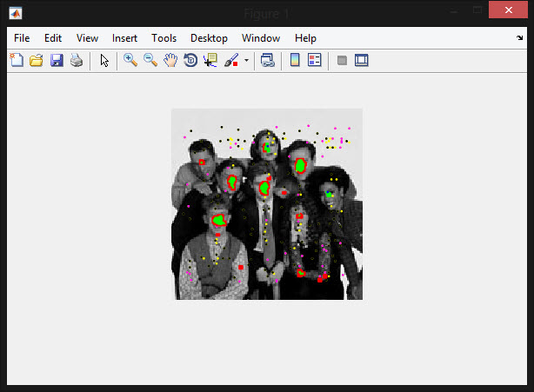
Task: Open the Brush color dropdown arrow
Action: pos(246,61)
